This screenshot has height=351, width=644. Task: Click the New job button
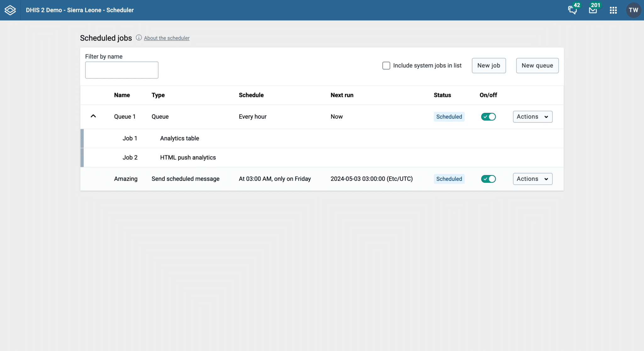tap(489, 65)
